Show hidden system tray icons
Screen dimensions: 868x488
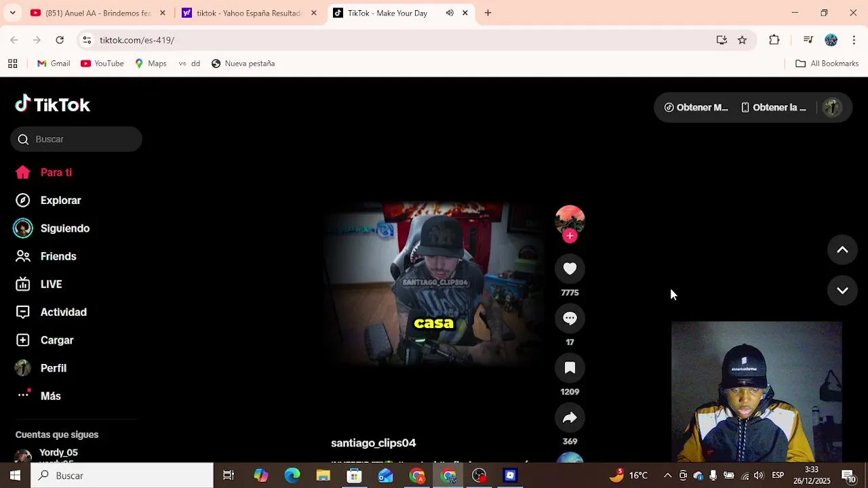[x=667, y=476]
